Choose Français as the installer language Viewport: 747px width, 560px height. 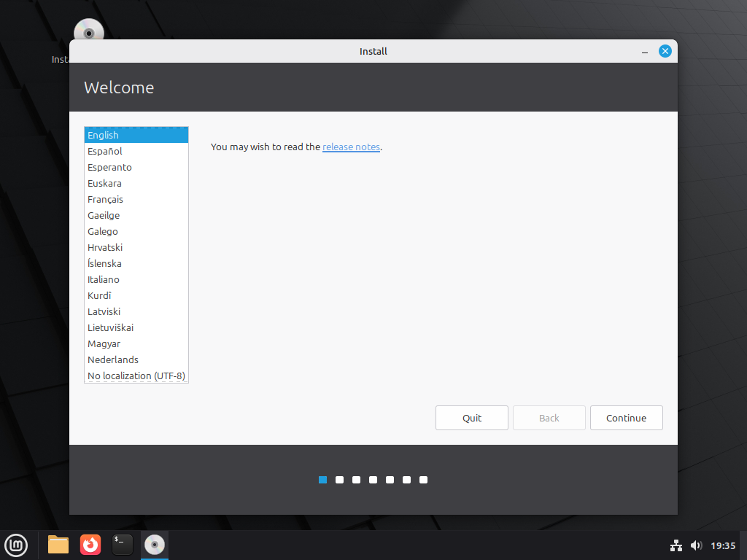[x=105, y=199]
